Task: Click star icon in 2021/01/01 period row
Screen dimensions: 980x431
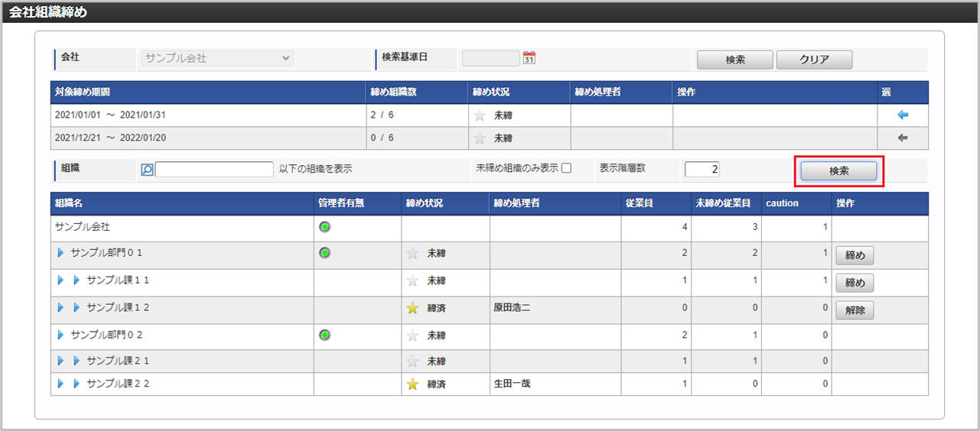Action: click(480, 115)
